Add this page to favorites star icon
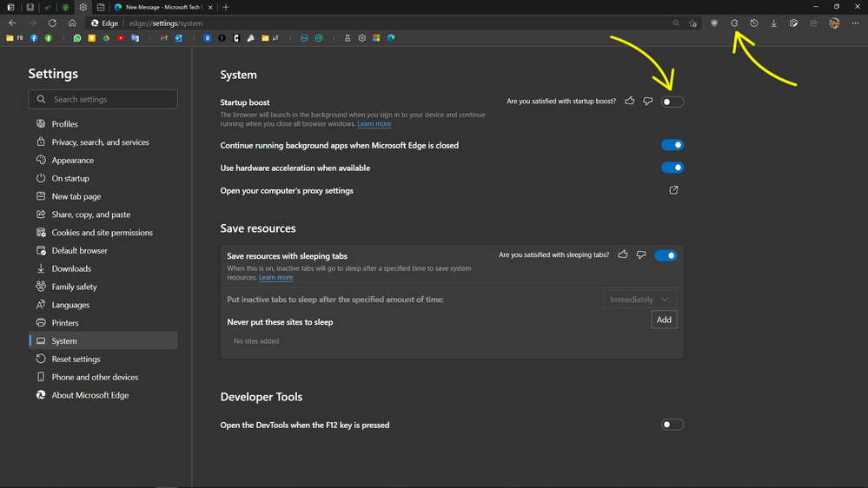The height and width of the screenshot is (488, 868). coord(693,23)
